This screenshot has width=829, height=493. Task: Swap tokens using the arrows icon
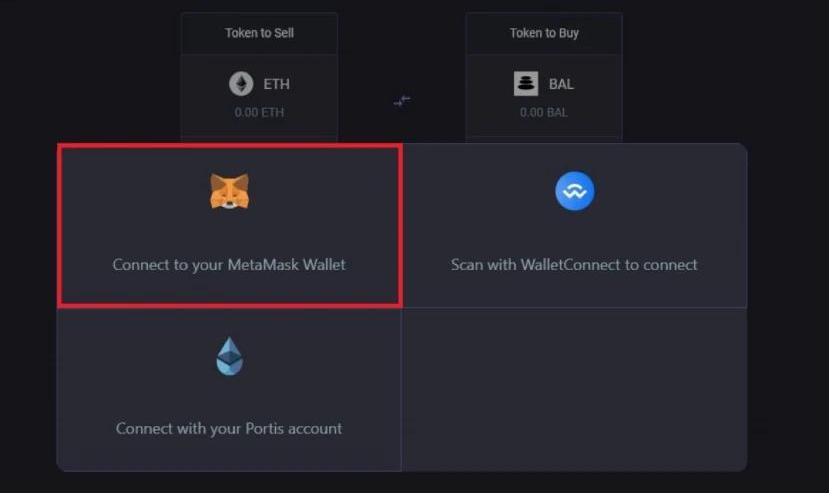[402, 100]
